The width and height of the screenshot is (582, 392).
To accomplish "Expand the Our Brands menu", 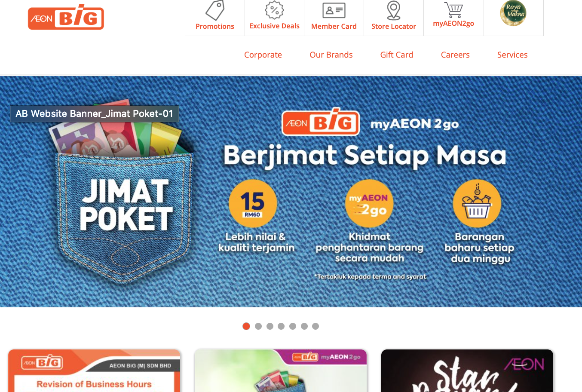I will pyautogui.click(x=331, y=55).
